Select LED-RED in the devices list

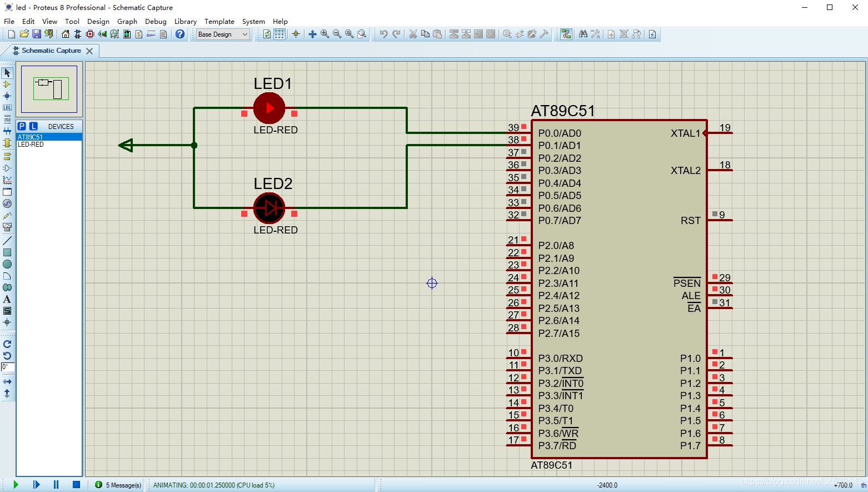point(49,145)
